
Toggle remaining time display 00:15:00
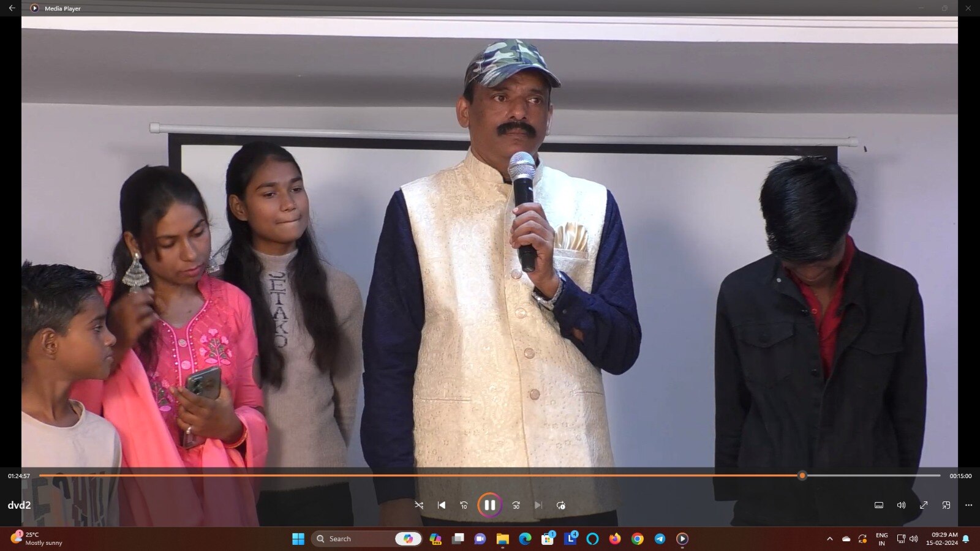960,476
